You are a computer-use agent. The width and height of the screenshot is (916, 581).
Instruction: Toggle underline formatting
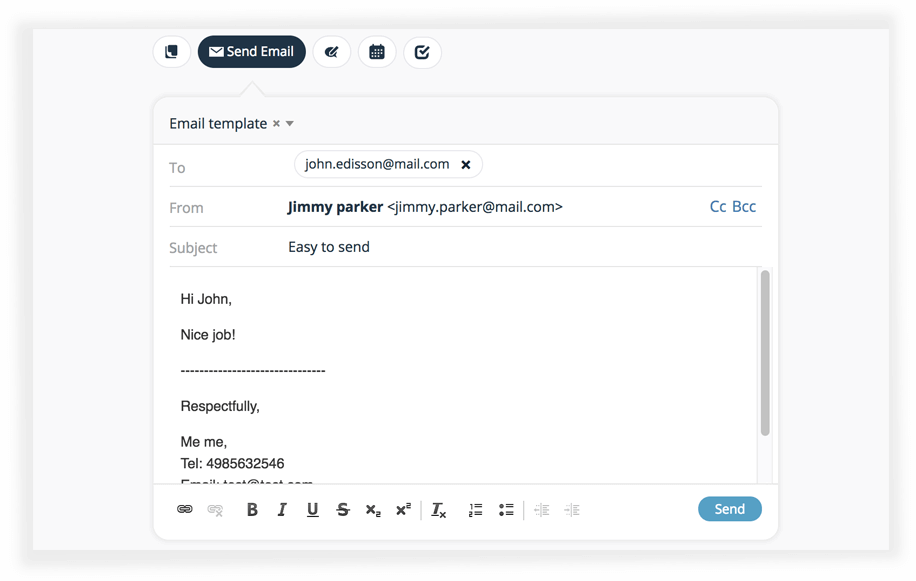(312, 510)
